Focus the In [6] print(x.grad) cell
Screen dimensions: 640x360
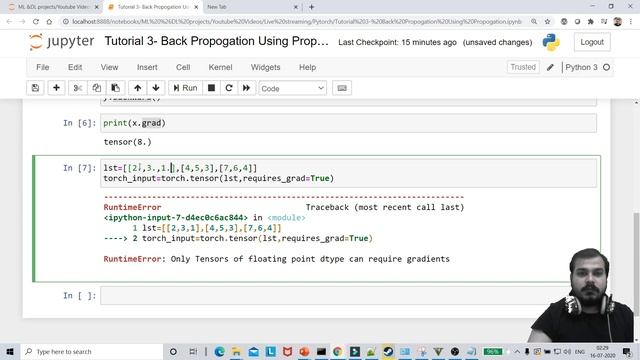point(348,123)
